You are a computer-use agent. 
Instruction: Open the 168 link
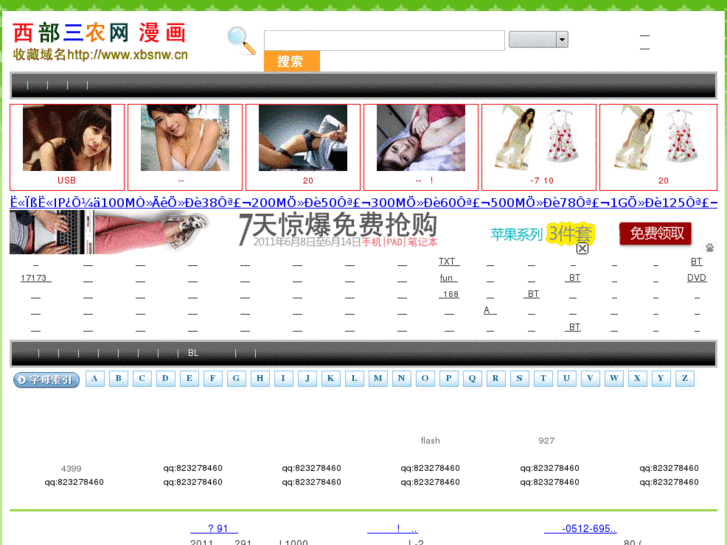[x=449, y=294]
